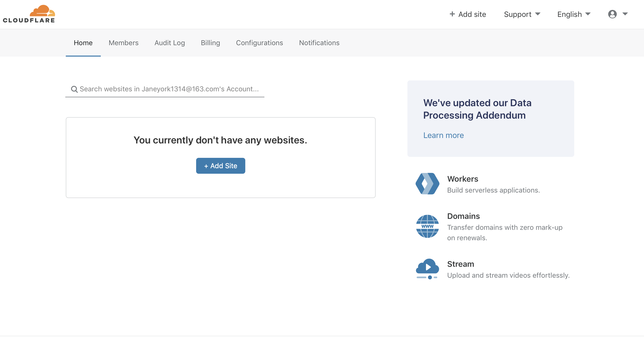Click the search magnifier icon

point(74,89)
